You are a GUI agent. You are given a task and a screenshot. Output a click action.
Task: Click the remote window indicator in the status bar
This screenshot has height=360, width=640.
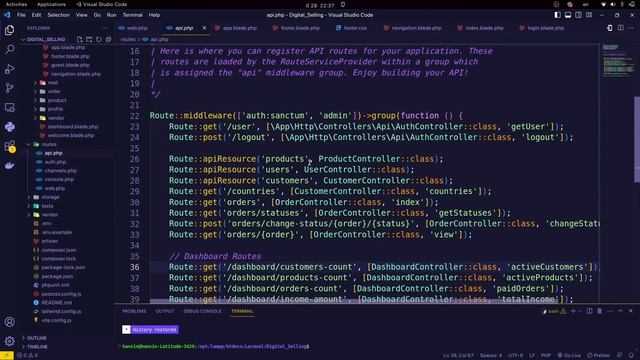pos(7,355)
